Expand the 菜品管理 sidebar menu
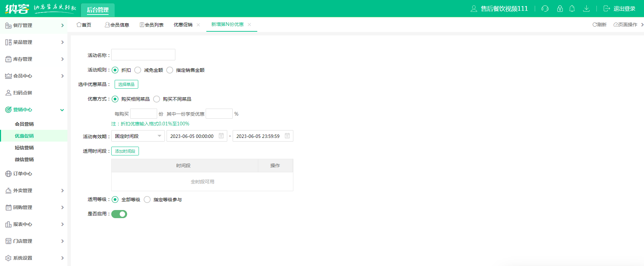 (34, 42)
